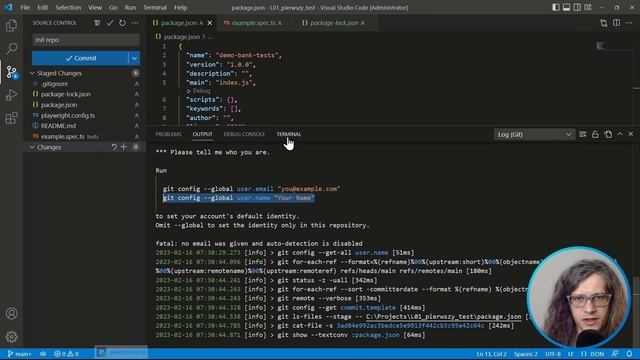Viewport: 640px width, 360px height.
Task: Click Ln 13, Col 2 cursor position
Action: tap(491, 354)
